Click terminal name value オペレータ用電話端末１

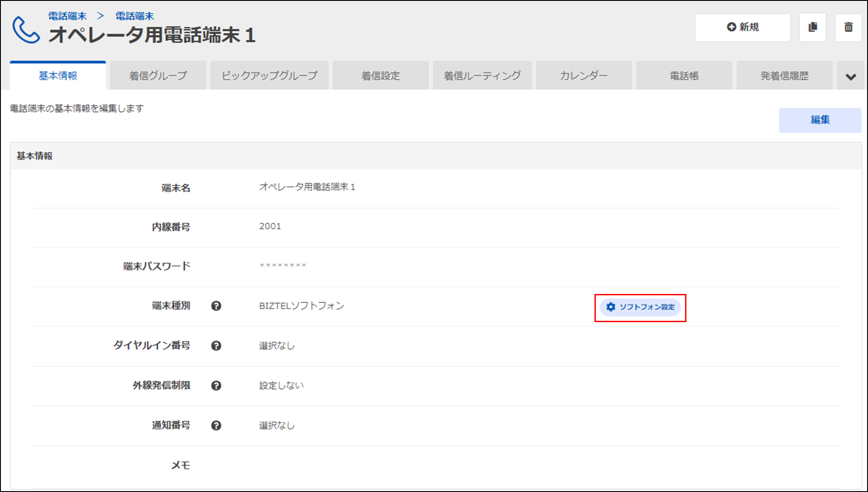pyautogui.click(x=307, y=187)
